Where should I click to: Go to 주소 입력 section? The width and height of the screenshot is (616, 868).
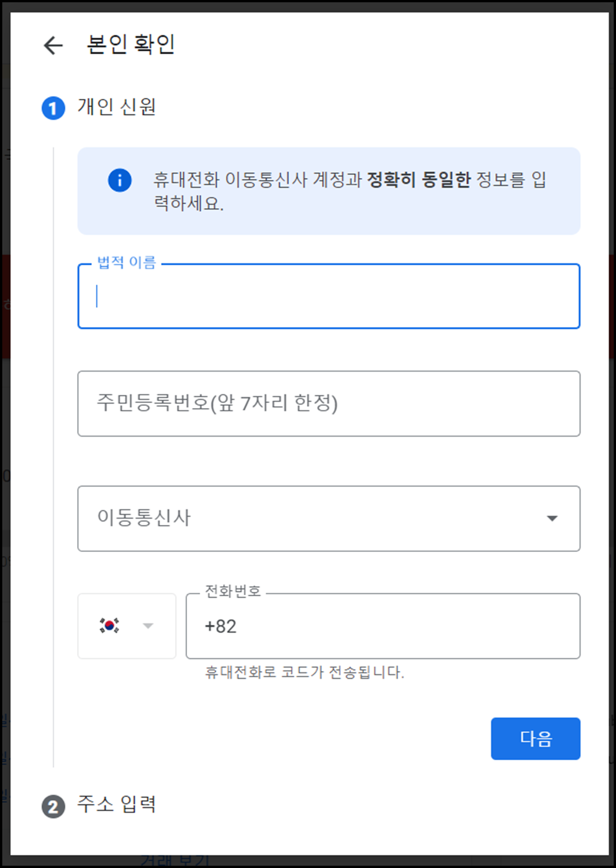(x=117, y=806)
